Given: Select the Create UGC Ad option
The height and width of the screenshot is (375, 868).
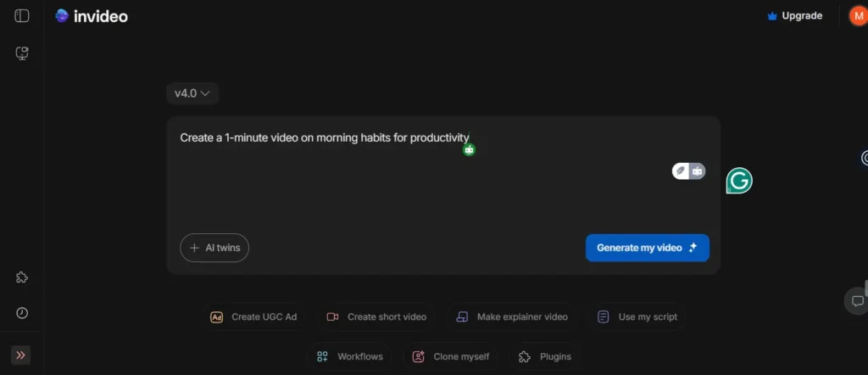Looking at the screenshot, I should point(254,316).
